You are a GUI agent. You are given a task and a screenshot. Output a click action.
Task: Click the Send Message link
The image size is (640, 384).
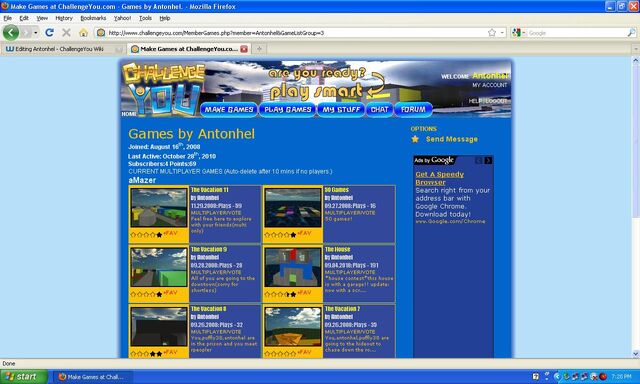pyautogui.click(x=451, y=139)
